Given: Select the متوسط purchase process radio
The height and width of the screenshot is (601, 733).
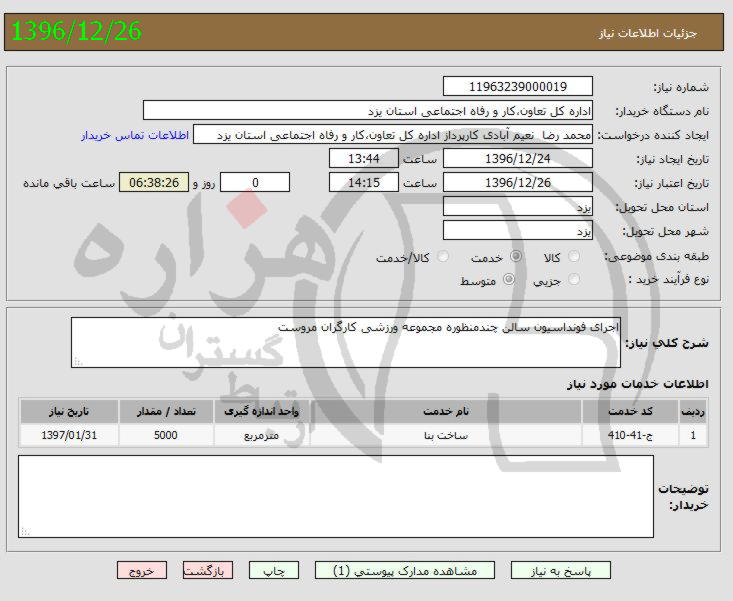Looking at the screenshot, I should click(x=509, y=279).
